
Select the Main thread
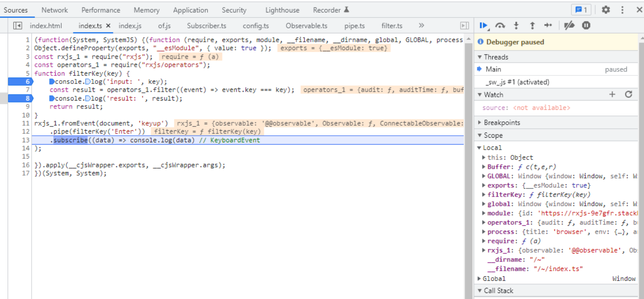tap(556, 69)
